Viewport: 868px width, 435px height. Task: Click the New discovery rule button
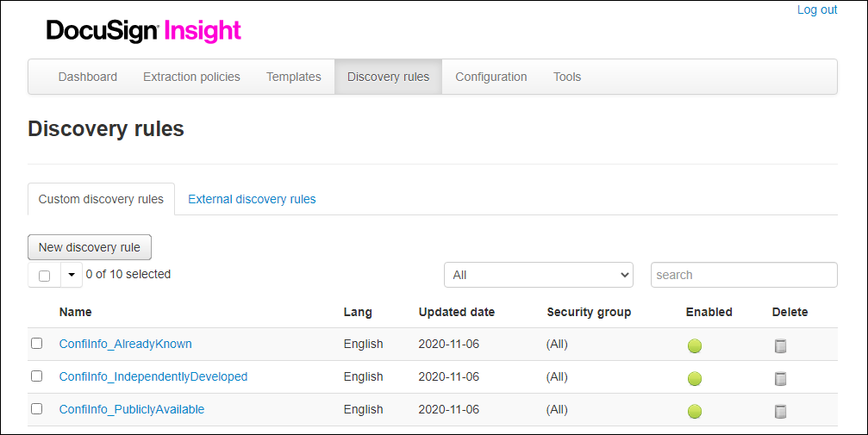[x=90, y=247]
